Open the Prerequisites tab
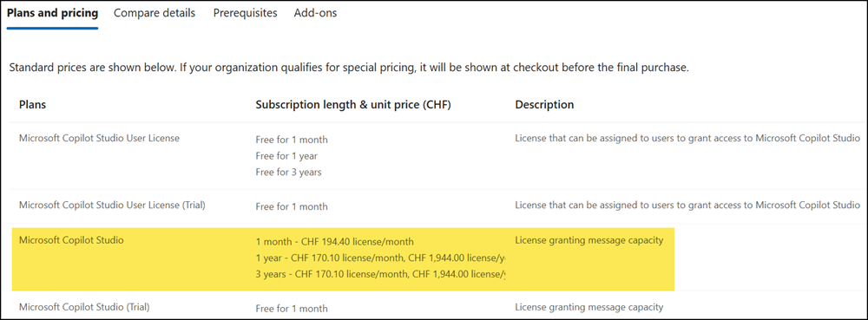Image resolution: width=868 pixels, height=320 pixels. [246, 13]
